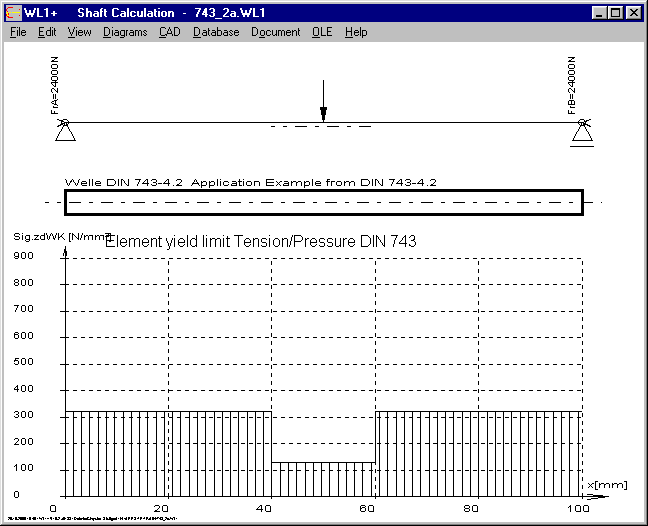Screen dimensions: 648x526
Task: Open the View menu
Action: (x=79, y=32)
